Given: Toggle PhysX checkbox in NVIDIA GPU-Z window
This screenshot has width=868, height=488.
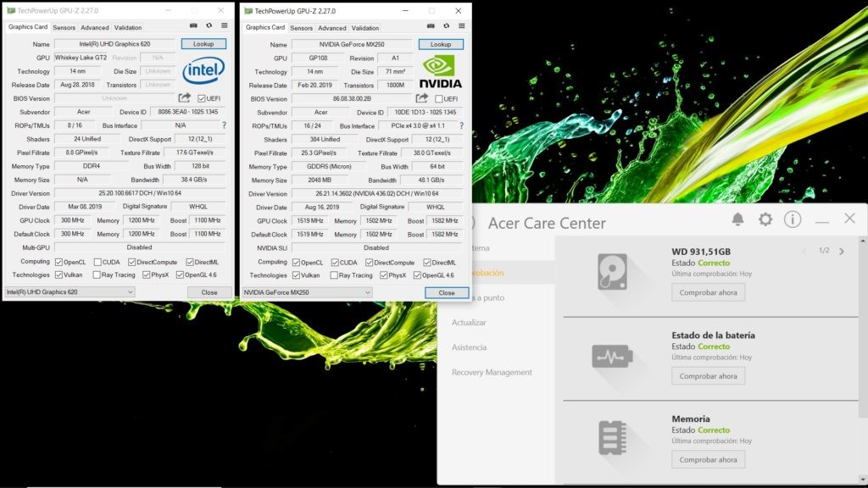Looking at the screenshot, I should [384, 275].
